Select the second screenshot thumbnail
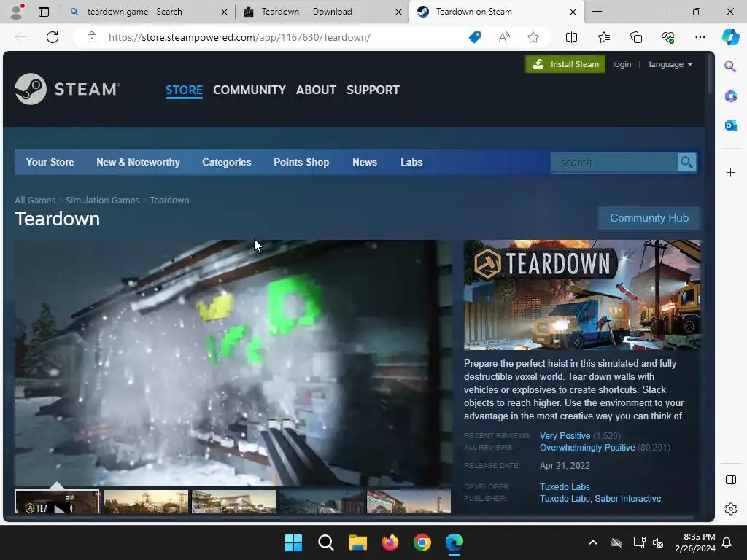 (146, 502)
